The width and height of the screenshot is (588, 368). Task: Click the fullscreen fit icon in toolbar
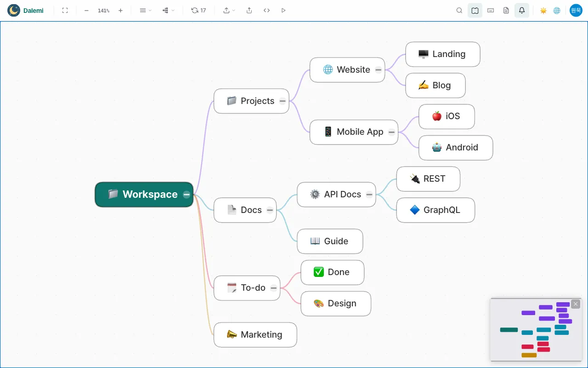coord(65,10)
